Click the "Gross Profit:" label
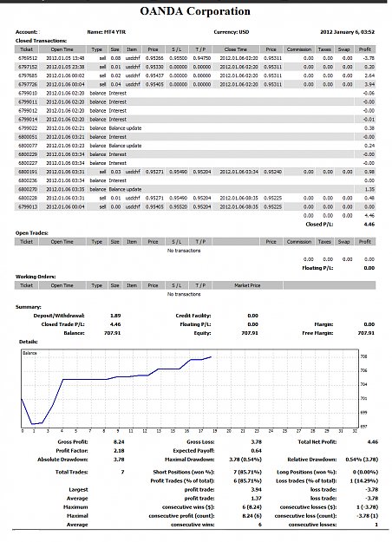This screenshot has width=392, height=542. [73, 442]
